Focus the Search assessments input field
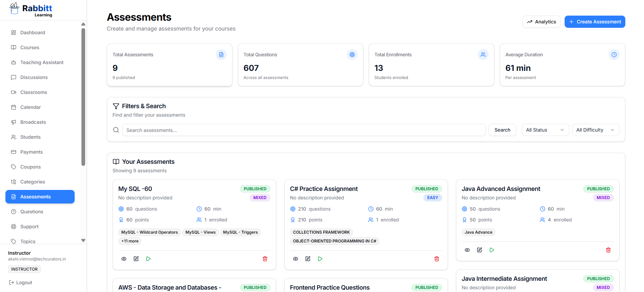 coord(304,130)
